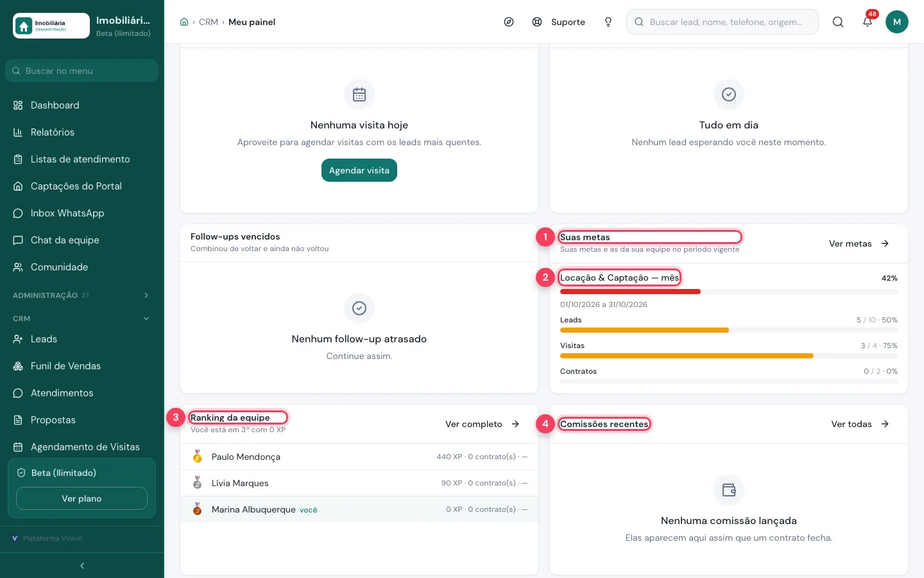Click the compass explore icon in header
Screen dimensions: 924x578
(x=509, y=22)
